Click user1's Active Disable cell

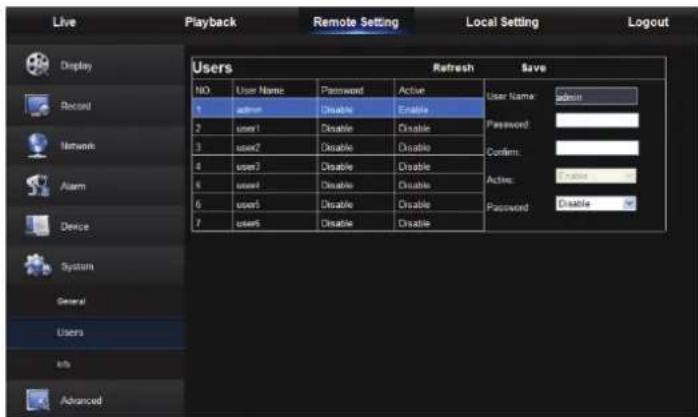coord(439,128)
